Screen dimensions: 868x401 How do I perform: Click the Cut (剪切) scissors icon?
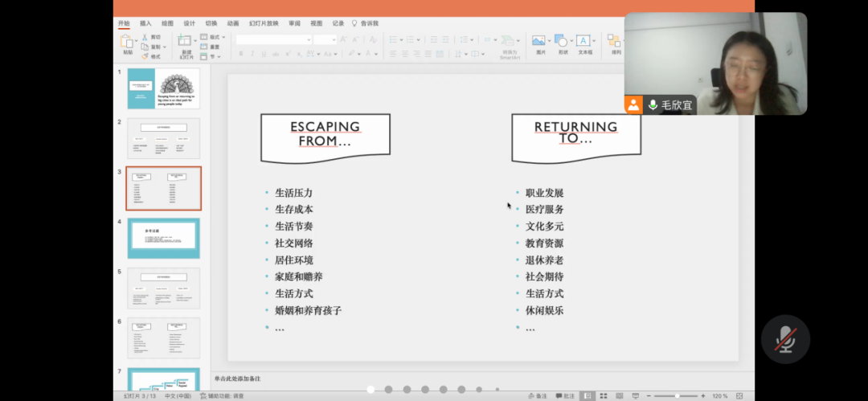tap(145, 37)
